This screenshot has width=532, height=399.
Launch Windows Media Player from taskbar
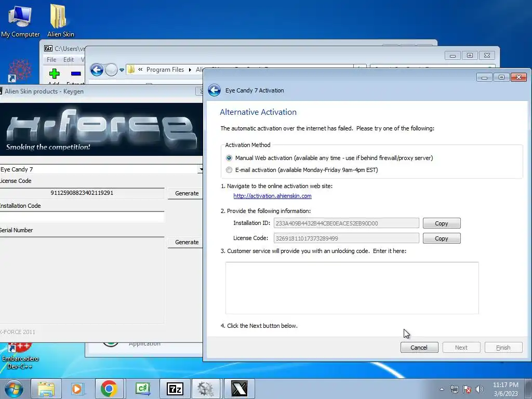(x=77, y=389)
